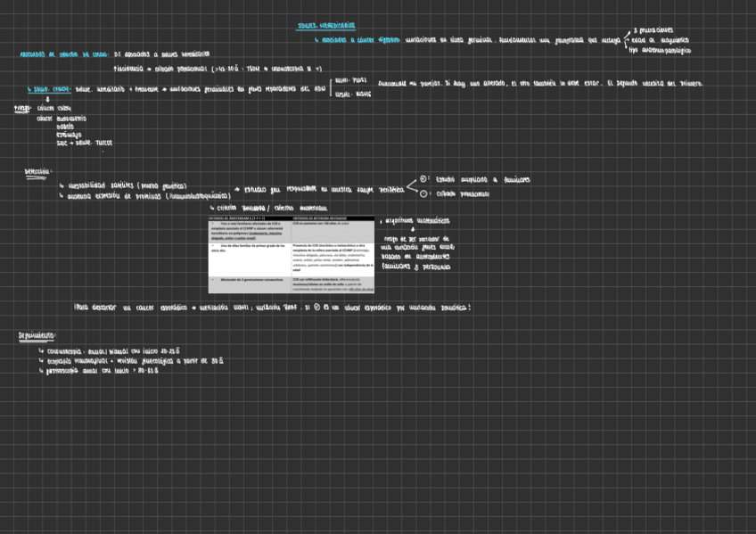Click the circled plus symbol after the síndrome genético branch
Image resolution: width=756 pixels, height=534 pixels.
coord(423,180)
